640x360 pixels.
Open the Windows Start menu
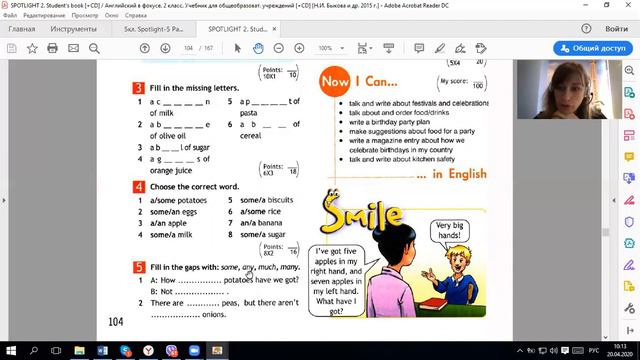point(11,351)
